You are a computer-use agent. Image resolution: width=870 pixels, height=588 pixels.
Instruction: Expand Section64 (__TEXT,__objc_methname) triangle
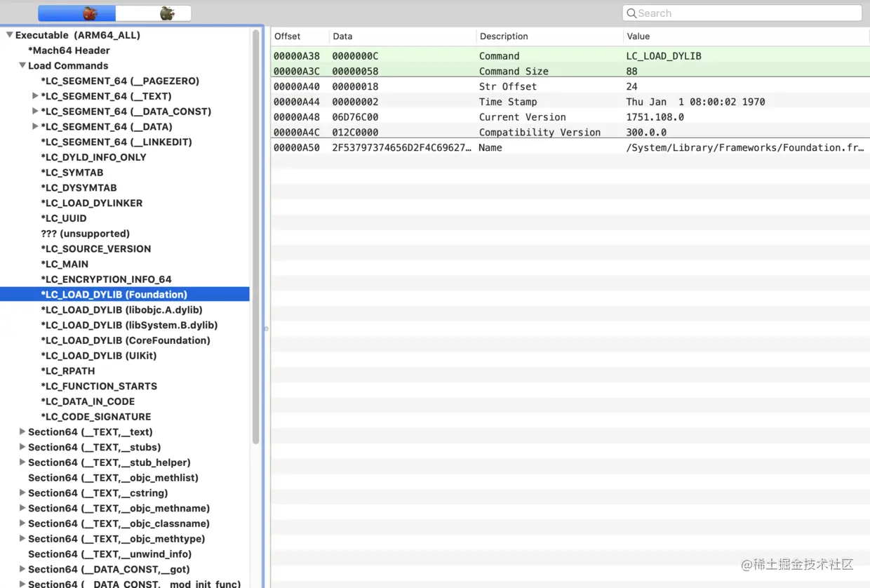tap(22, 509)
